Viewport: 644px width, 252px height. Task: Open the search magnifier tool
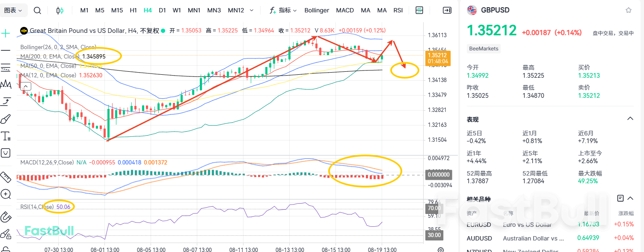37,10
